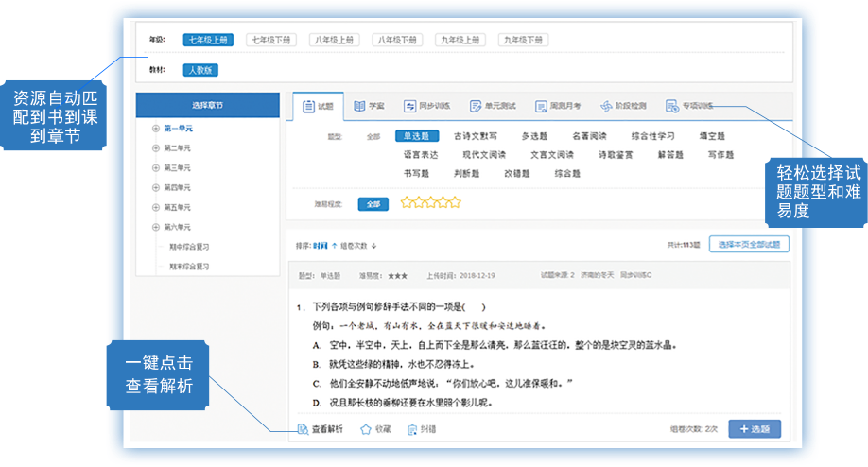Pick the 九年级下册 grade option

pyautogui.click(x=523, y=40)
